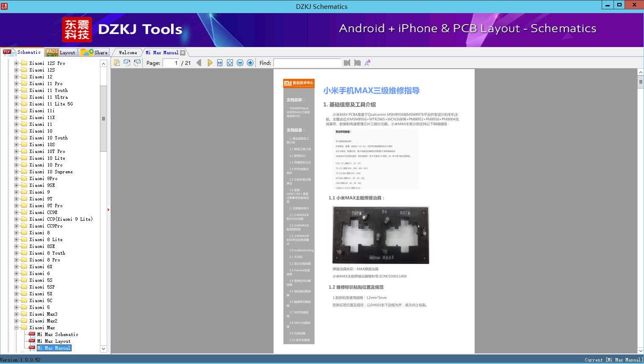Click the Xiaomi 12S Pro folder icon
644x364 pixels.
click(24, 63)
